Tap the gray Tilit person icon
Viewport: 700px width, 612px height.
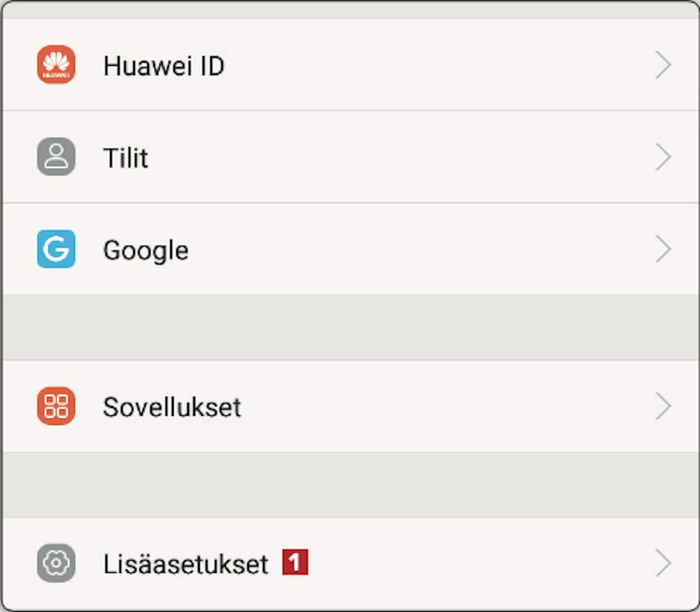pos(56,157)
